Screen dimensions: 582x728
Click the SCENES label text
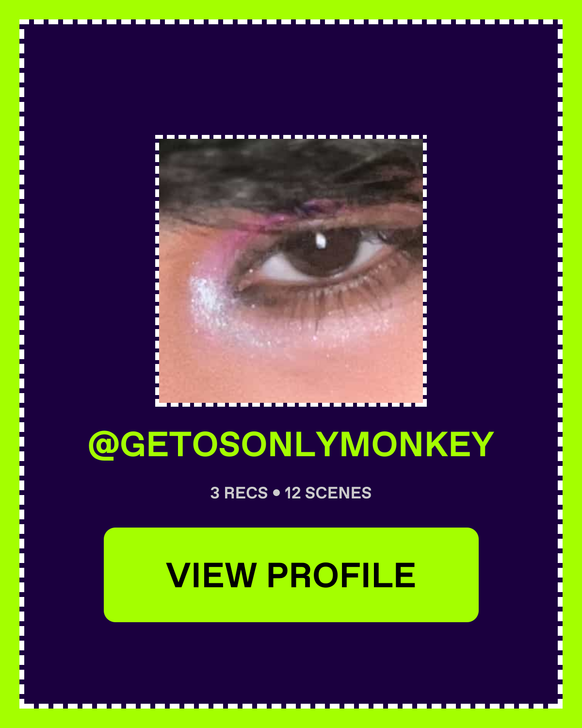click(338, 493)
